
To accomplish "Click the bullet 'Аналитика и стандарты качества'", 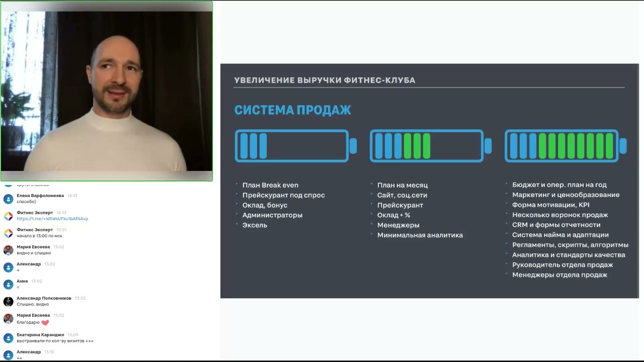I will [569, 255].
